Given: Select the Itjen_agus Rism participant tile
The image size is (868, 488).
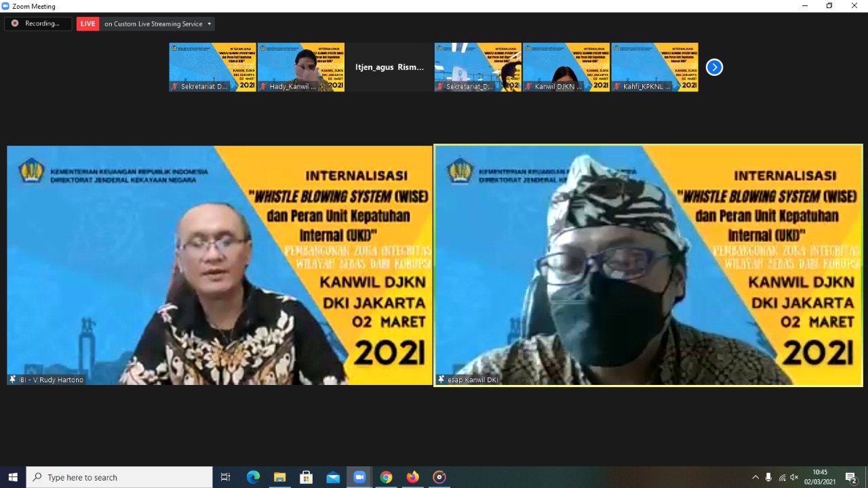Looking at the screenshot, I should [x=389, y=67].
